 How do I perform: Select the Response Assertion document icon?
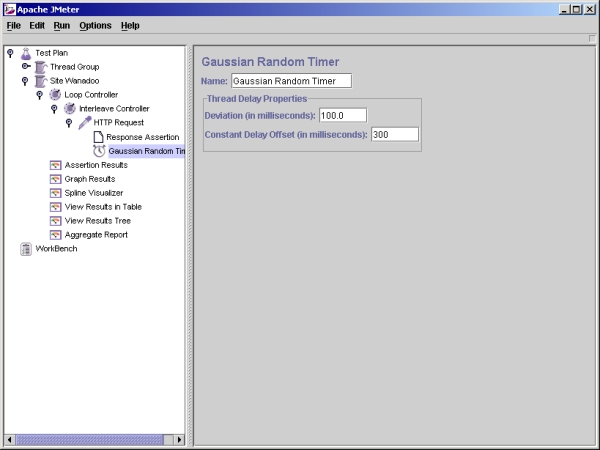(x=98, y=137)
